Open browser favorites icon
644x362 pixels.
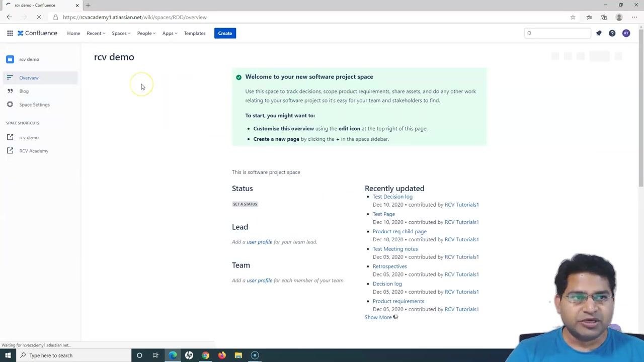click(x=589, y=17)
